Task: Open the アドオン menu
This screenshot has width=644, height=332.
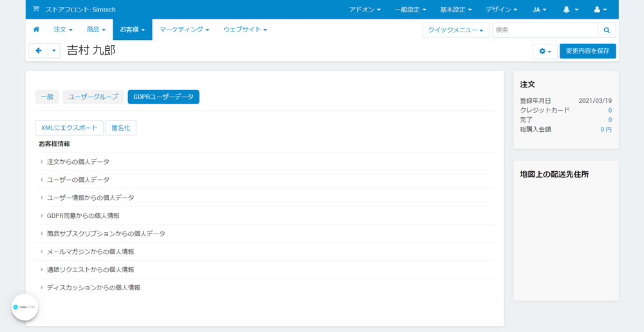Action: (x=365, y=10)
